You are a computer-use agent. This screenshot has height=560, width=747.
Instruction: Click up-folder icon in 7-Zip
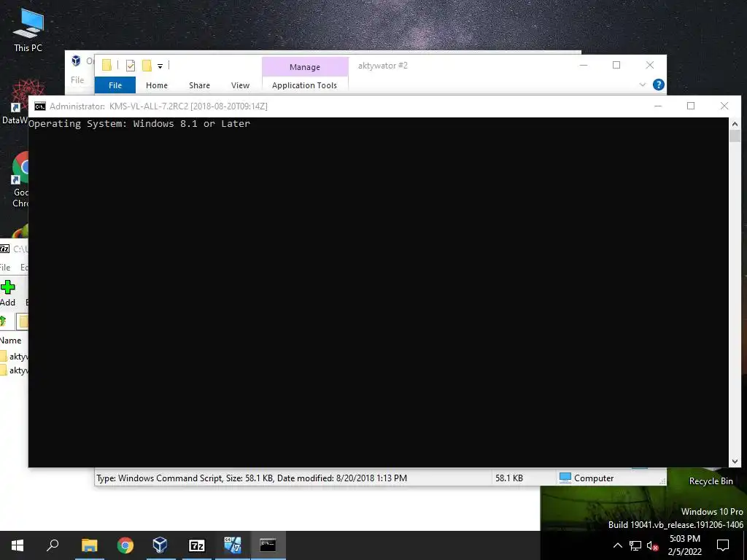coord(2,322)
